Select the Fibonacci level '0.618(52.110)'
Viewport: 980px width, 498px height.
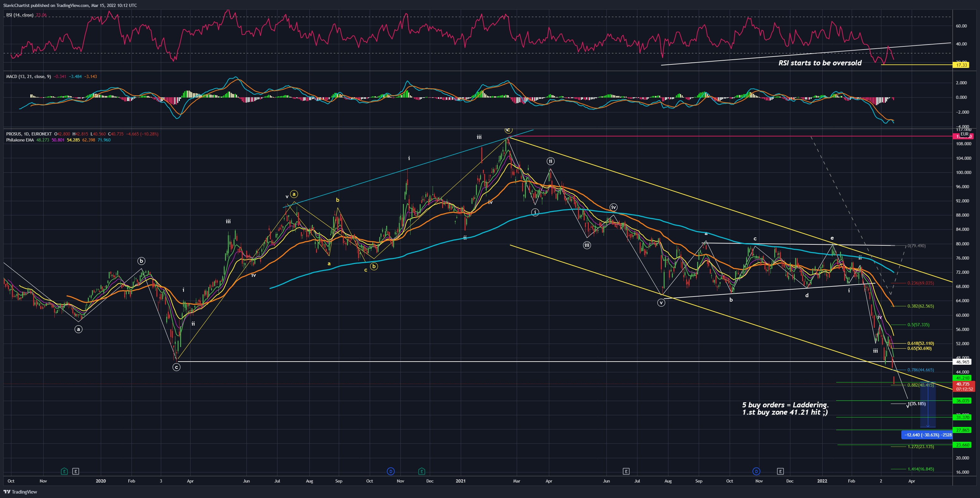point(920,343)
